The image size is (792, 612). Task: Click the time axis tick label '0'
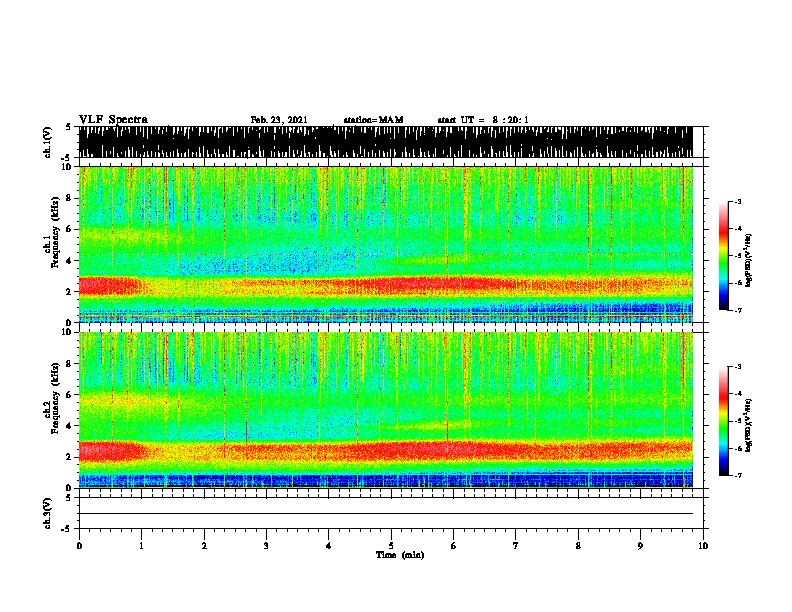coord(79,545)
